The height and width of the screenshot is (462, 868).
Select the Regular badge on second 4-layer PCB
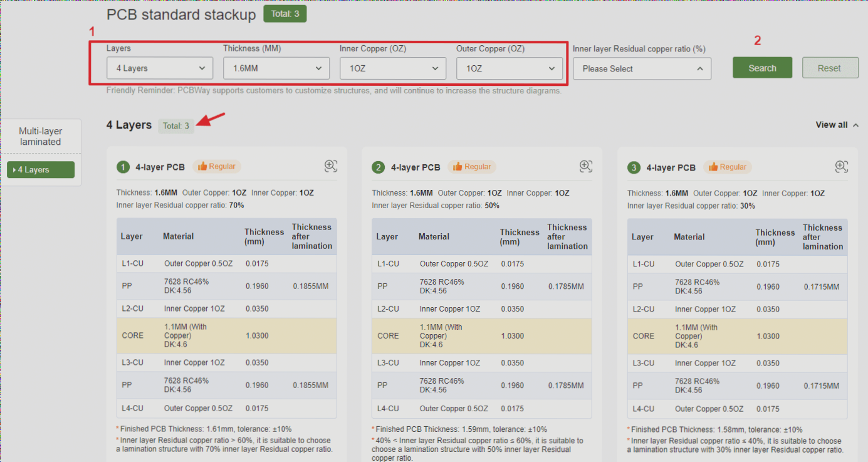(472, 166)
